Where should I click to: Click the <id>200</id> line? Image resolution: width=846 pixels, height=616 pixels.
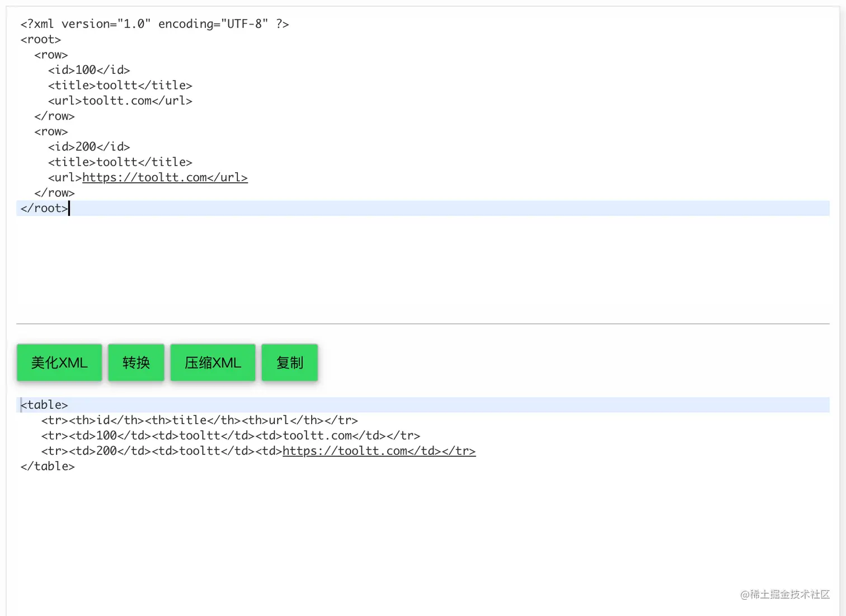pos(89,147)
